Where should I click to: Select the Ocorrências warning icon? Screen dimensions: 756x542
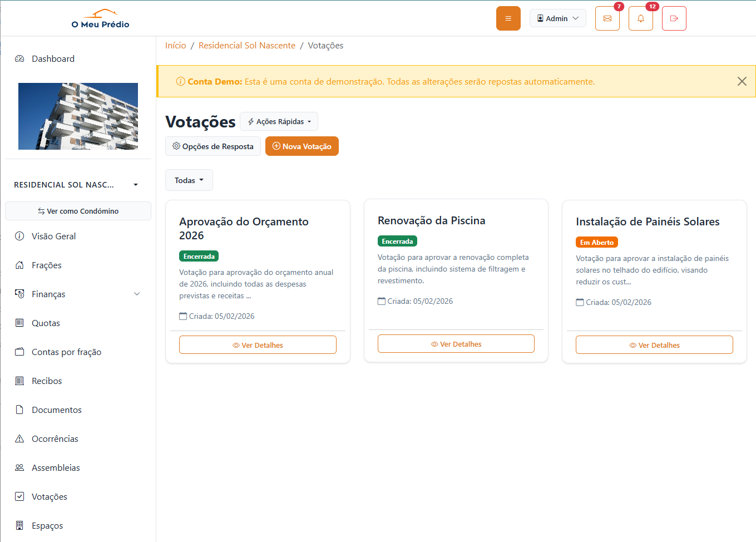click(x=20, y=438)
